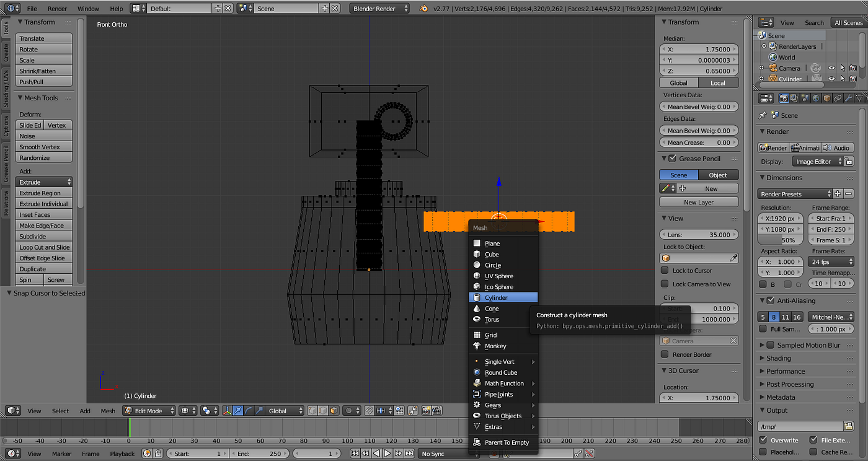Toggle Camera visibility eye in the outliner

(x=831, y=68)
